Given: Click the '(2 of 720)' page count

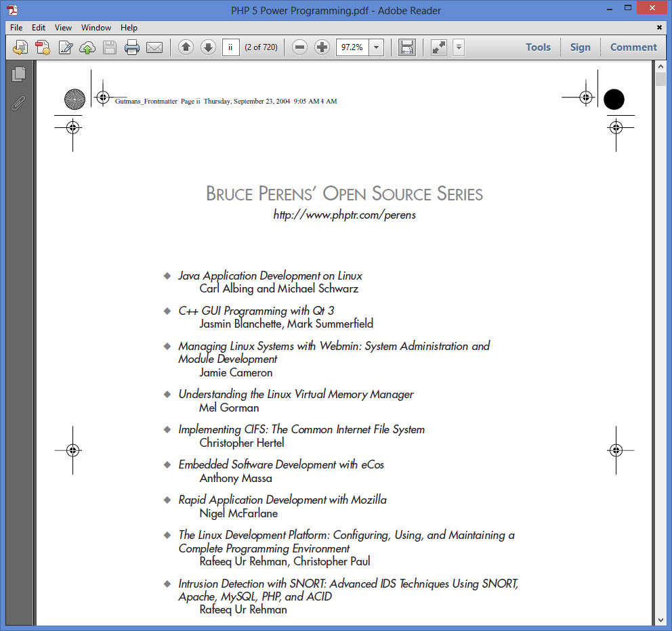Looking at the screenshot, I should [261, 47].
